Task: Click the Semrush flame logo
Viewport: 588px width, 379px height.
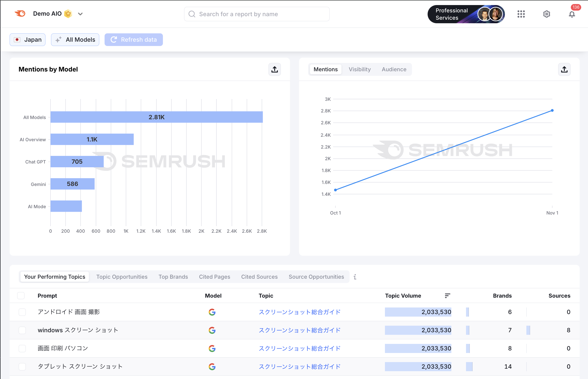Action: click(x=20, y=14)
